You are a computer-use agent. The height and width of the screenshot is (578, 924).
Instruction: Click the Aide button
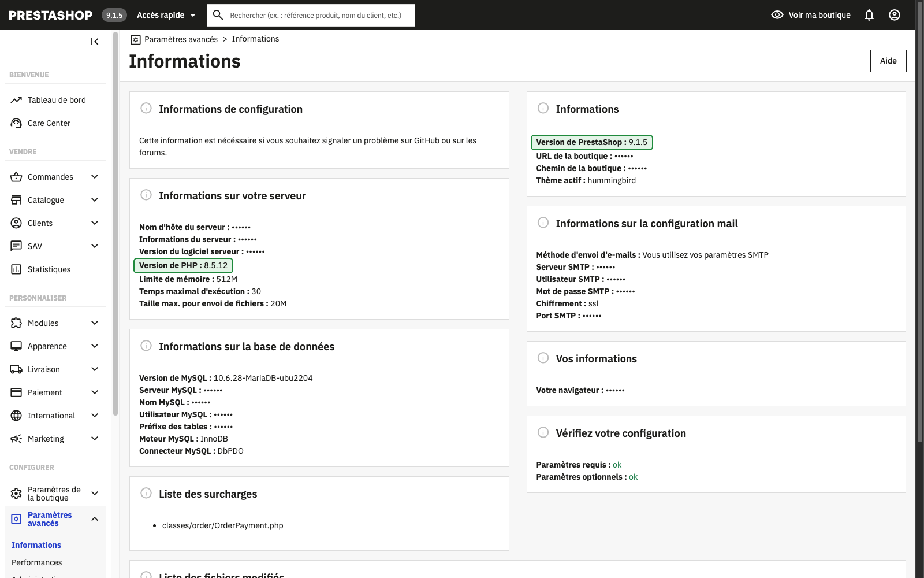click(x=888, y=61)
